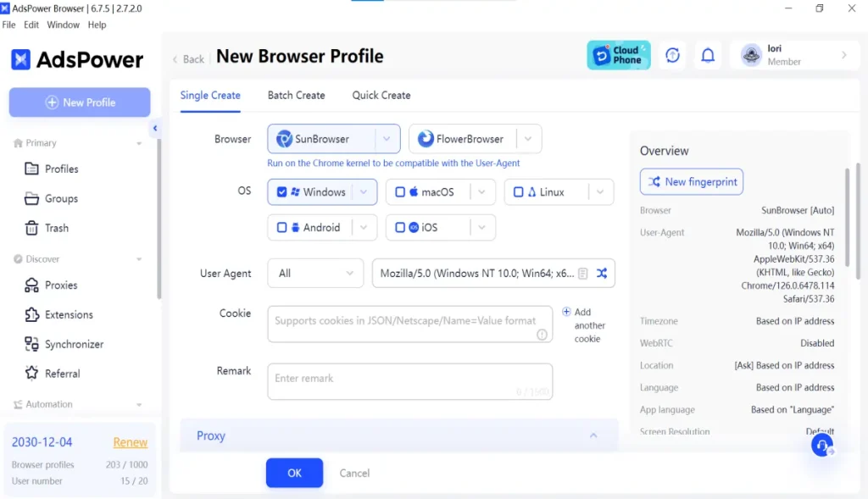Collapse the Discover sidebar section
This screenshot has height=499, width=868.
point(139,259)
